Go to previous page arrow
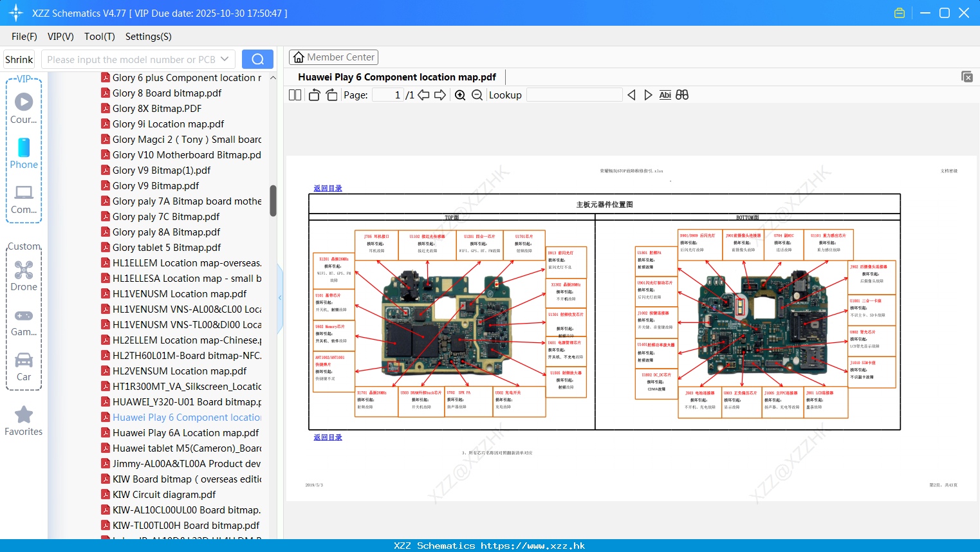Screen dimensions: 980x552 coord(423,95)
